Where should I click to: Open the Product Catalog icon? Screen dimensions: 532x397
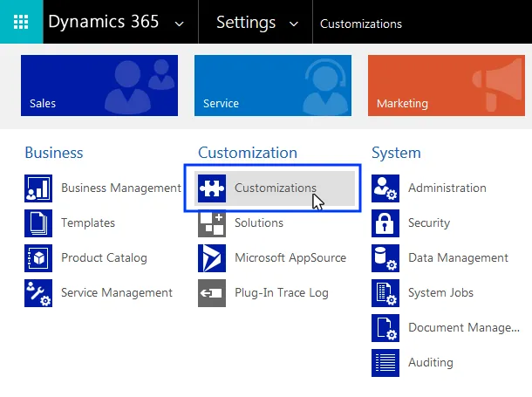(x=38, y=258)
